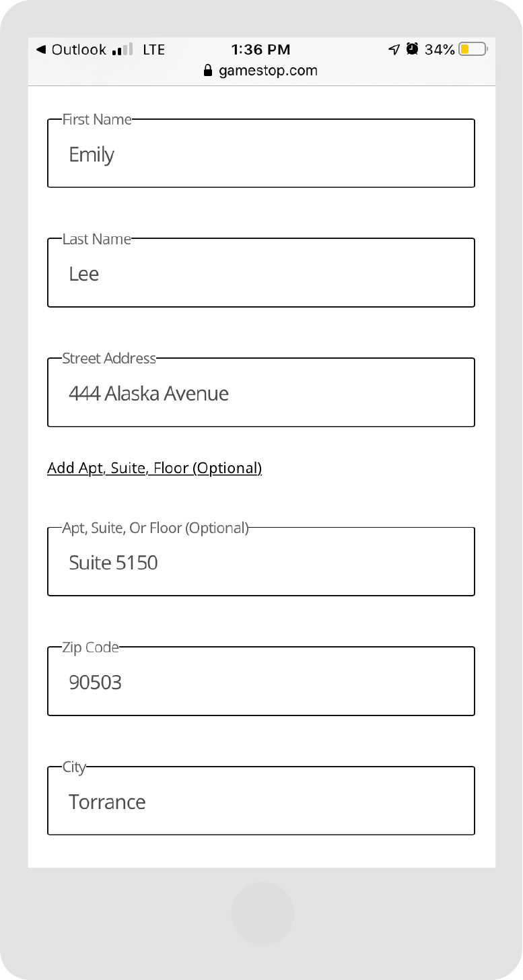Screen dimensions: 523x980
Task: Tap the alarm clock status icon
Action: coord(412,49)
